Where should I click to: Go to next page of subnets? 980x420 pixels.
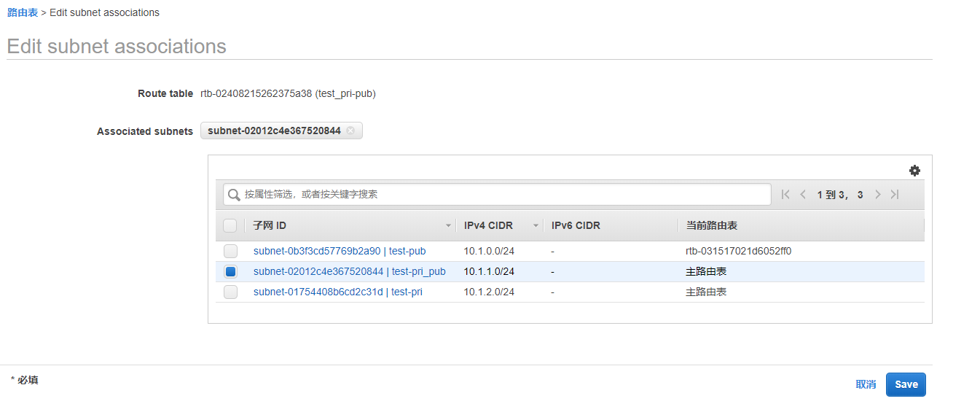pyautogui.click(x=878, y=195)
